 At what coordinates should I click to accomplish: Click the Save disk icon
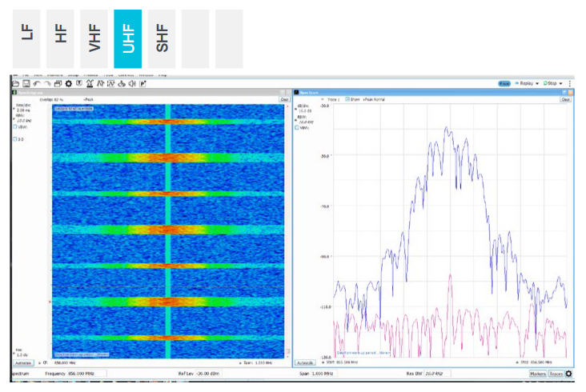click(26, 83)
